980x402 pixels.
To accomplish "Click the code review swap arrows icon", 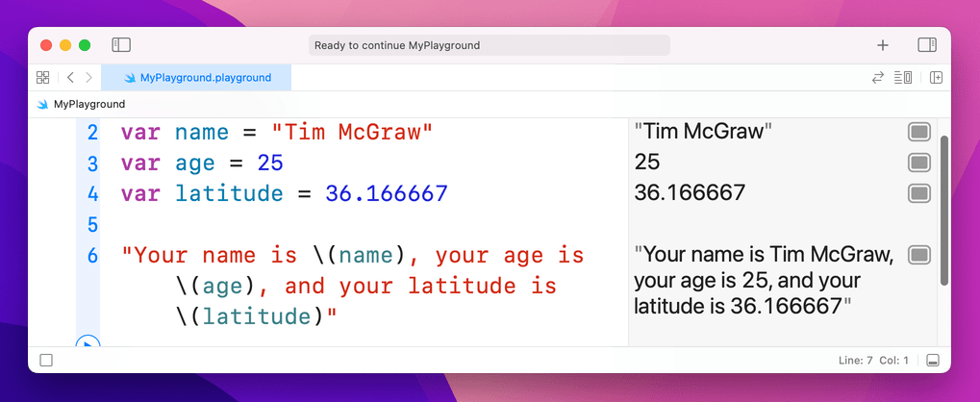I will [x=877, y=78].
